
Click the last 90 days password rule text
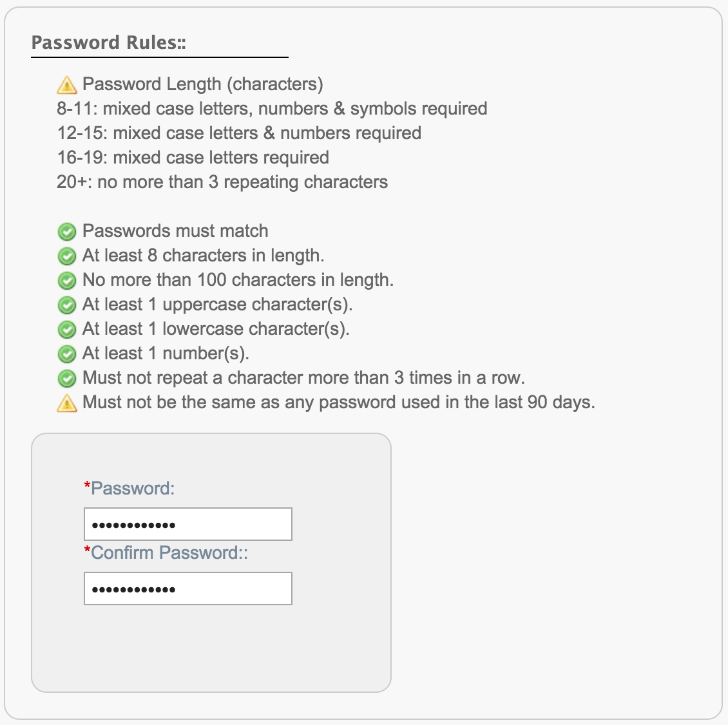(339, 402)
